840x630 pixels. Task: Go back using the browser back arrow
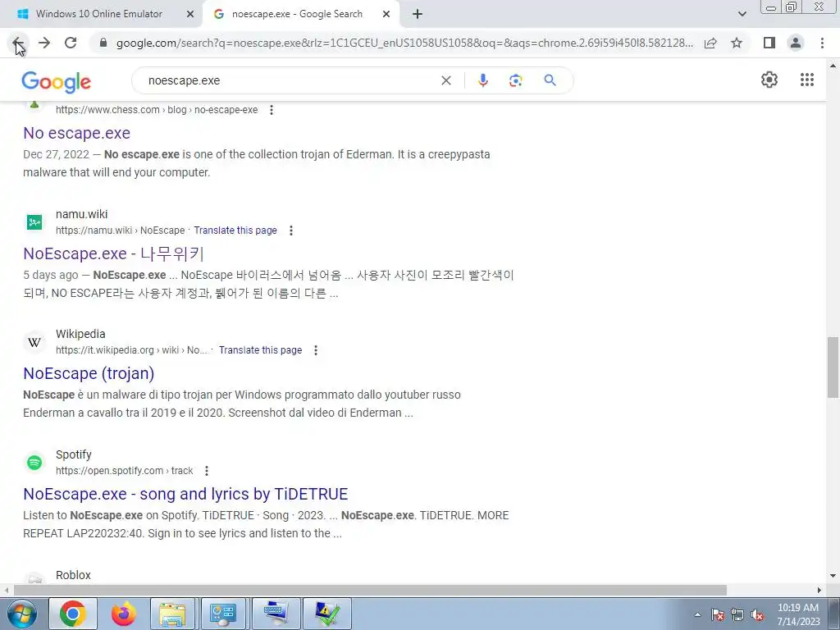[x=17, y=43]
